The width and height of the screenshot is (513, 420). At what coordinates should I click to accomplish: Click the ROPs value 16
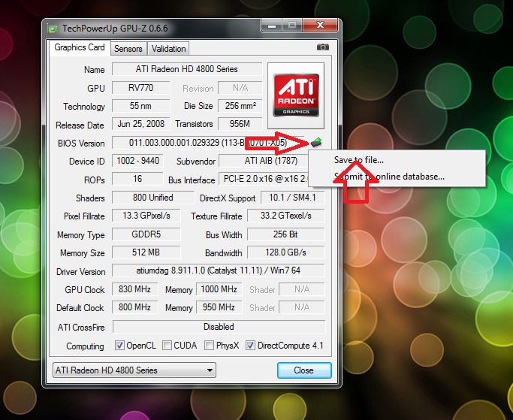pyautogui.click(x=137, y=179)
